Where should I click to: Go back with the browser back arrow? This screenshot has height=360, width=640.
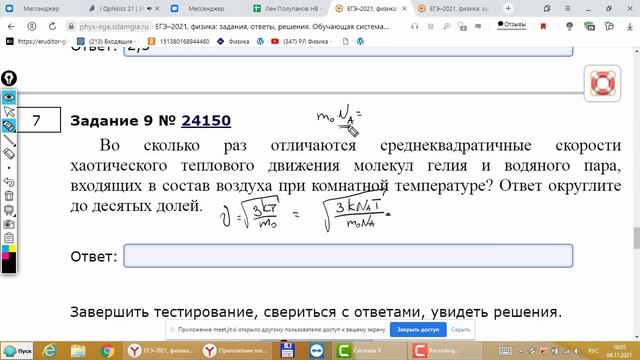pos(11,26)
